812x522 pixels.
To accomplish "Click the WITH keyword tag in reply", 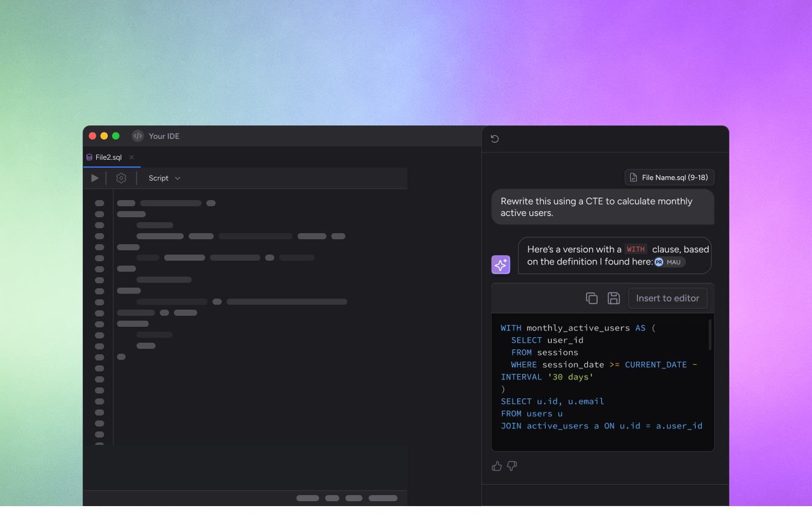I will point(636,249).
